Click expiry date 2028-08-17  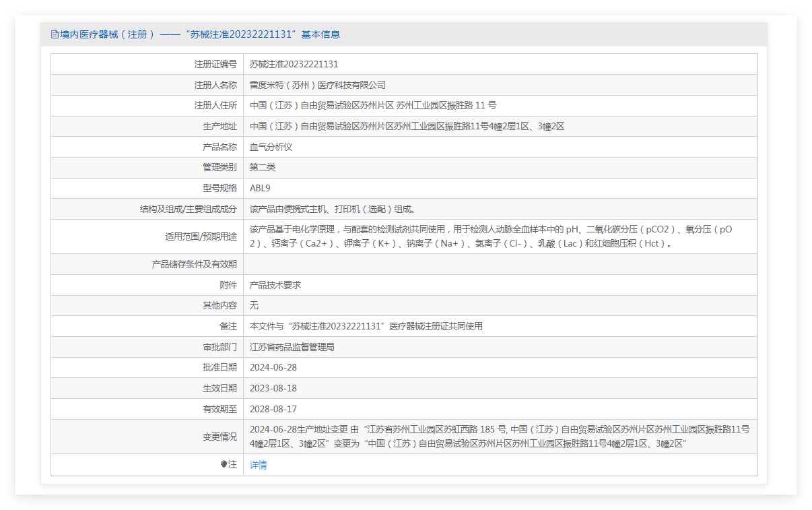click(273, 409)
